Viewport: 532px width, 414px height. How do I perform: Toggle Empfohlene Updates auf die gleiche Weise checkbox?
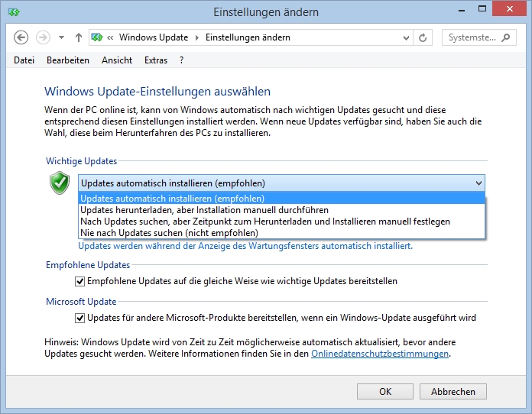(79, 281)
